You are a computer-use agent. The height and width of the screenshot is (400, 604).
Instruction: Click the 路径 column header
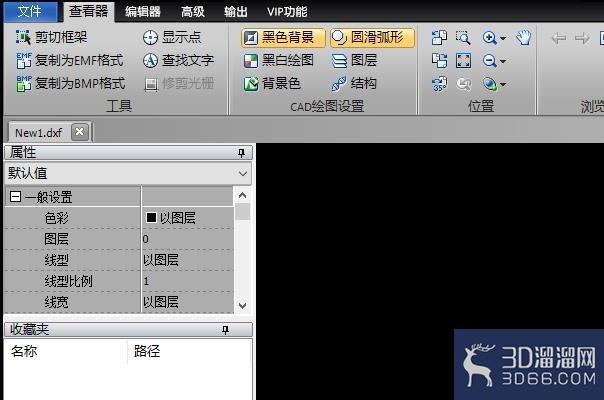pos(190,351)
